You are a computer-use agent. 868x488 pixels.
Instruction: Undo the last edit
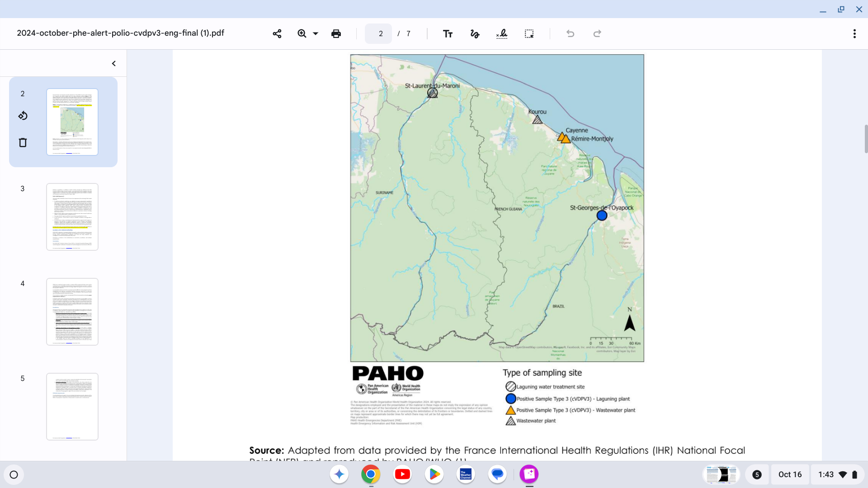tap(571, 34)
